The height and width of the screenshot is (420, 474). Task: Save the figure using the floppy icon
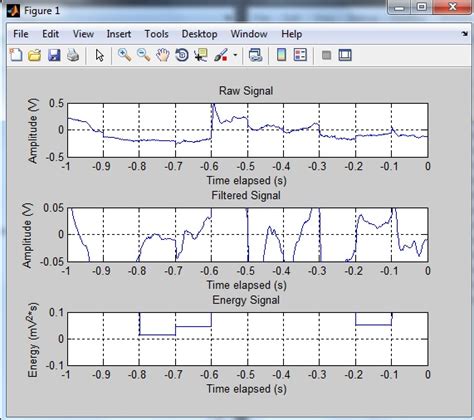coord(54,55)
